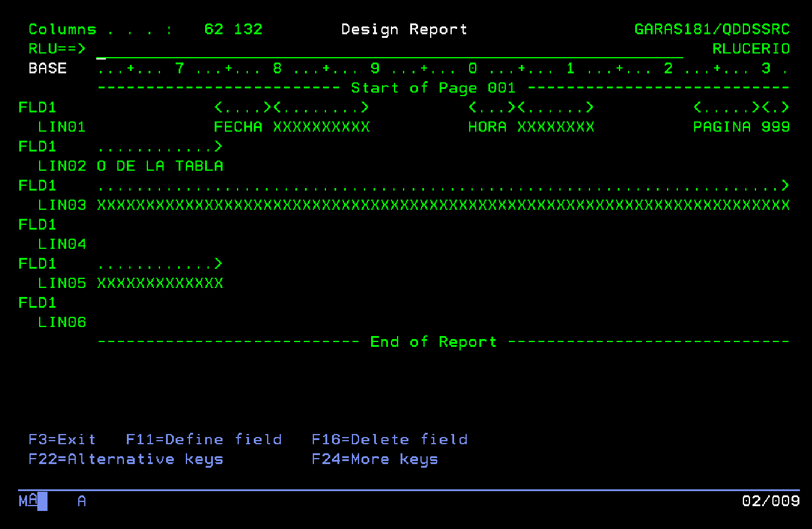
Task: Select the HORA time field placeholder XXXXXXXX
Action: point(555,127)
